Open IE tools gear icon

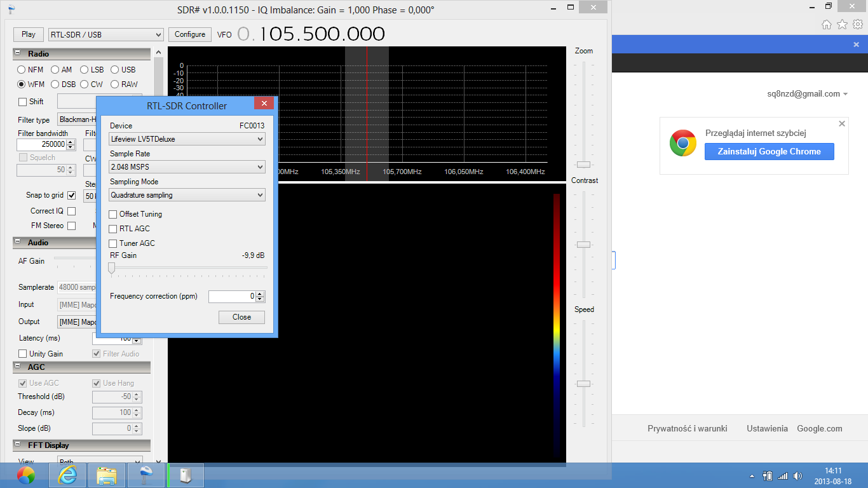coord(857,25)
